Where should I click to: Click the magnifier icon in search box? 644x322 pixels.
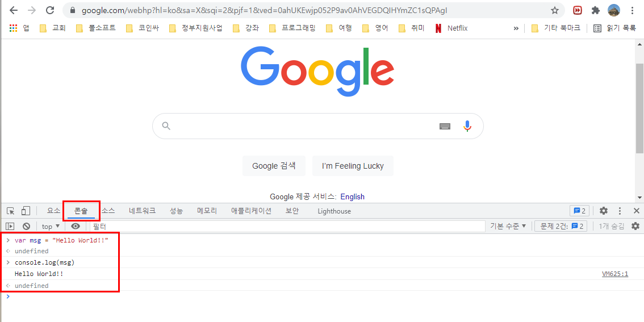166,126
